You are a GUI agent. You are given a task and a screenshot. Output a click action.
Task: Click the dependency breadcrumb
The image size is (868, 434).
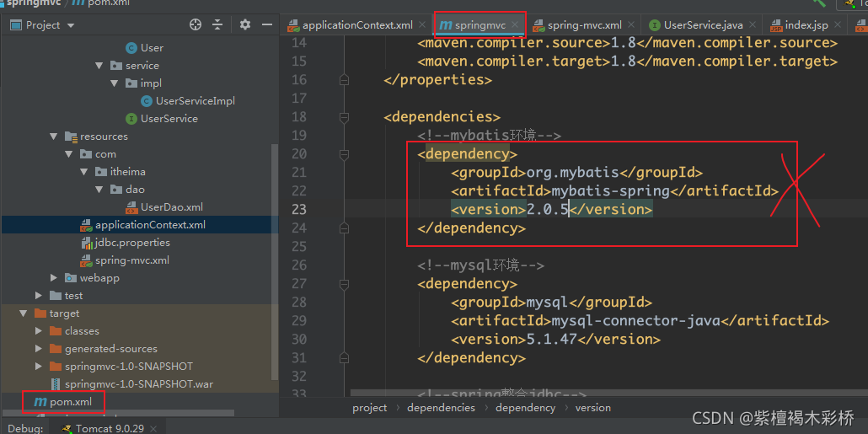(525, 407)
